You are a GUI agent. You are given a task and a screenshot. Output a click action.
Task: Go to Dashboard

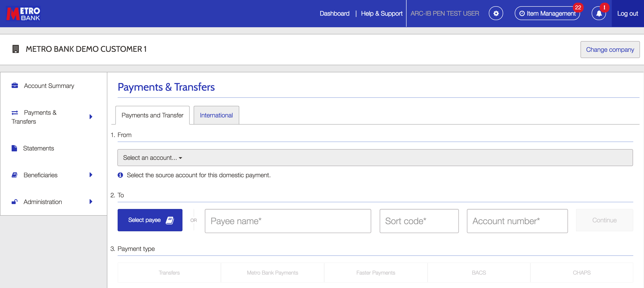click(334, 13)
